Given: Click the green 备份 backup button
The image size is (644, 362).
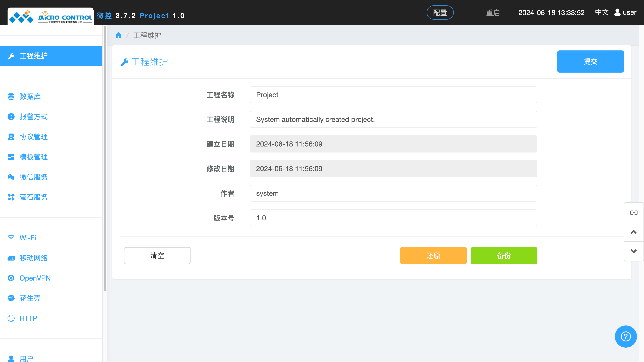Looking at the screenshot, I should 504,255.
